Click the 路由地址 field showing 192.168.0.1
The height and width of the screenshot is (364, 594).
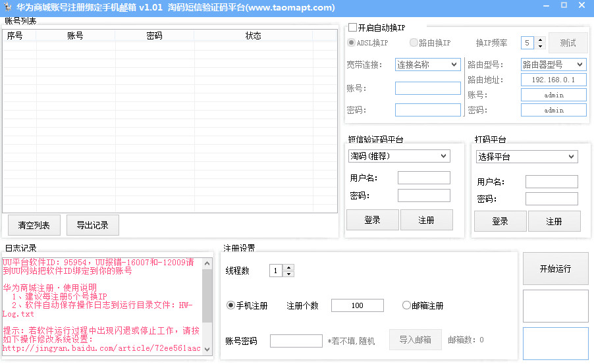tap(553, 80)
